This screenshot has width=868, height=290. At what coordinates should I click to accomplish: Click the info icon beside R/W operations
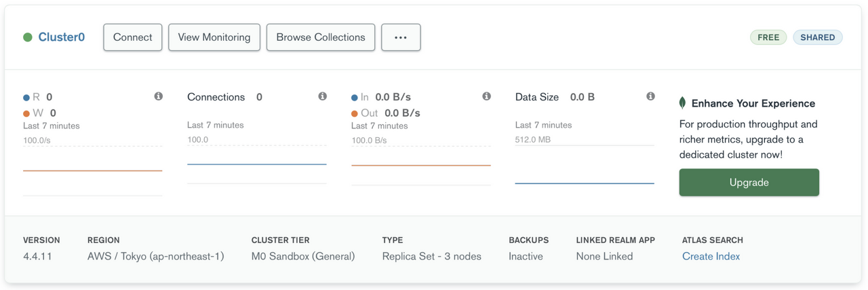(158, 96)
